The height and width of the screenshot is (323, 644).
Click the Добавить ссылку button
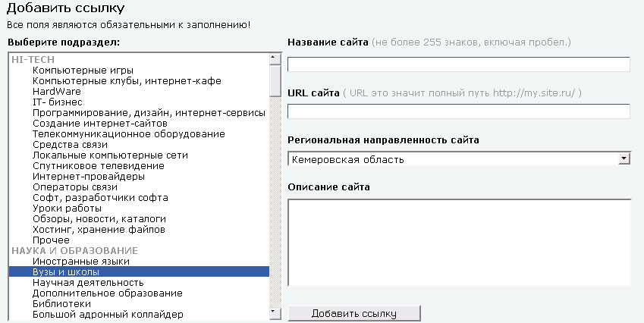354,314
